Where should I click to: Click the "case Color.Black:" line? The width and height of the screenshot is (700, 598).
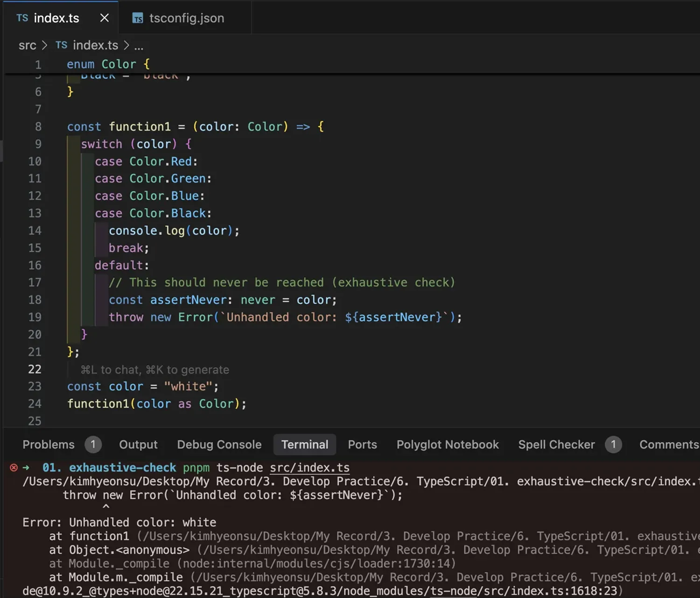[x=153, y=213]
